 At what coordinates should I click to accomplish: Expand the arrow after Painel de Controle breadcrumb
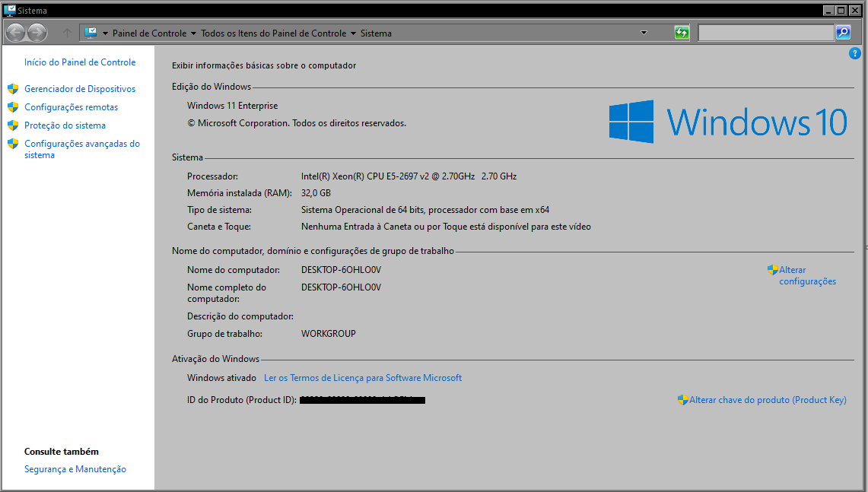[x=193, y=33]
